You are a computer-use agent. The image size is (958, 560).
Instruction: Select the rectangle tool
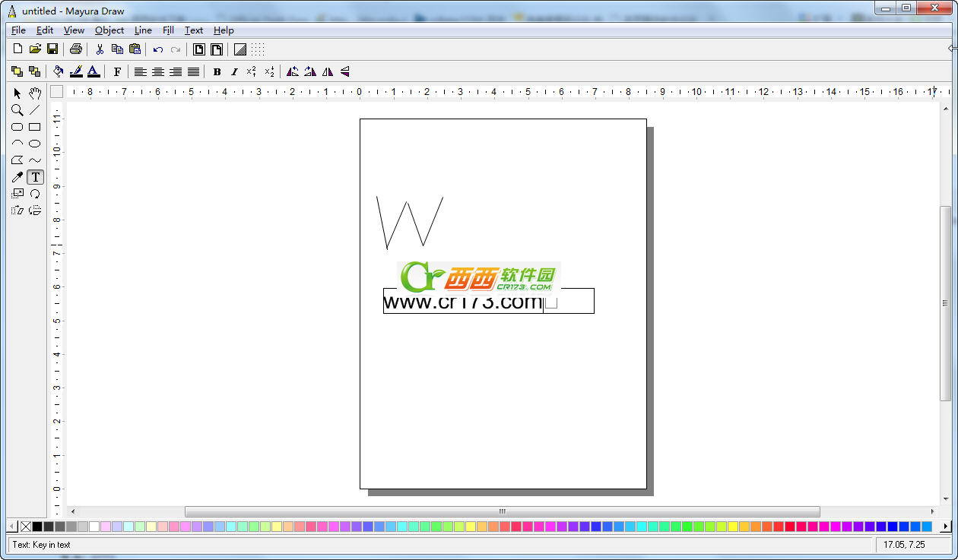(x=35, y=127)
